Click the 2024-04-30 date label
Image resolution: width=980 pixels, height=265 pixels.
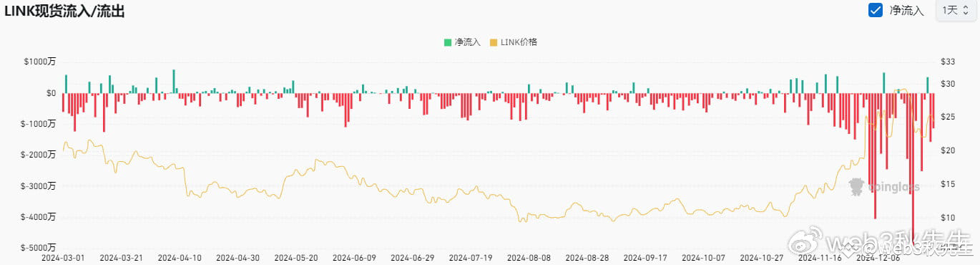[x=237, y=257]
